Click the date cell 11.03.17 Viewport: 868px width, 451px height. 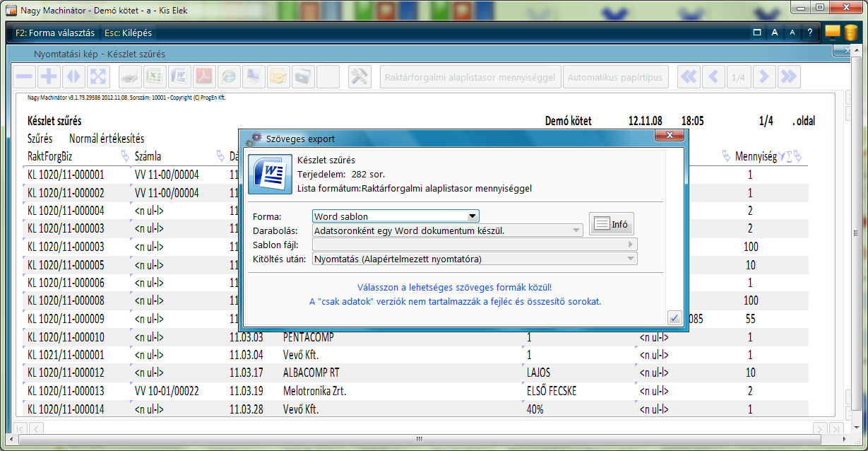click(x=246, y=373)
